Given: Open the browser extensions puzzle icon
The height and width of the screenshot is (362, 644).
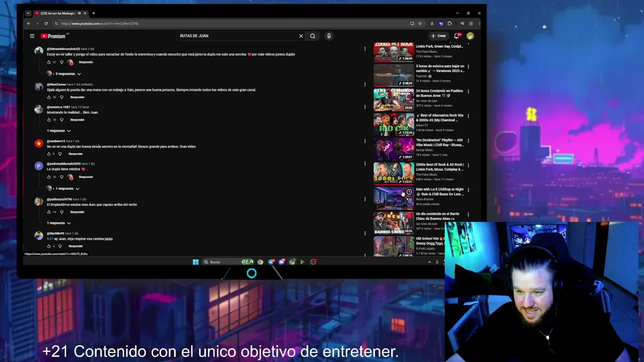Looking at the screenshot, I should point(449,24).
